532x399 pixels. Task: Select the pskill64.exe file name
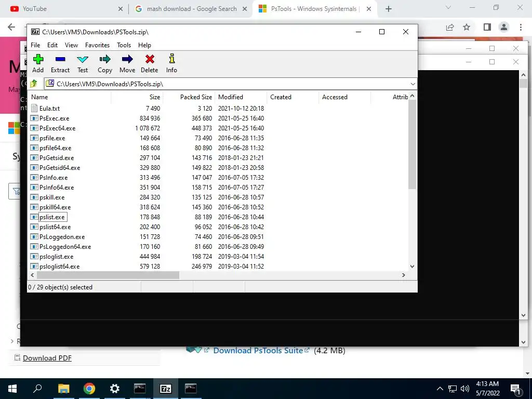coord(55,207)
